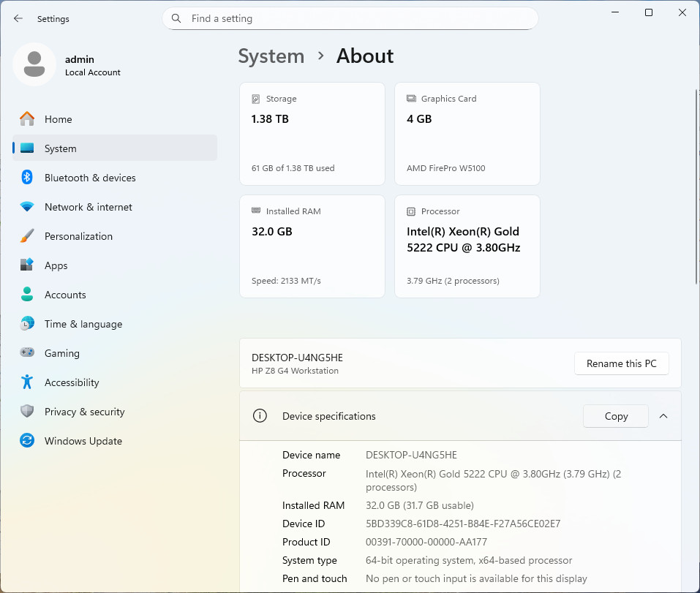700x593 pixels.
Task: Open Personalization paintbrush icon
Action: (x=27, y=236)
